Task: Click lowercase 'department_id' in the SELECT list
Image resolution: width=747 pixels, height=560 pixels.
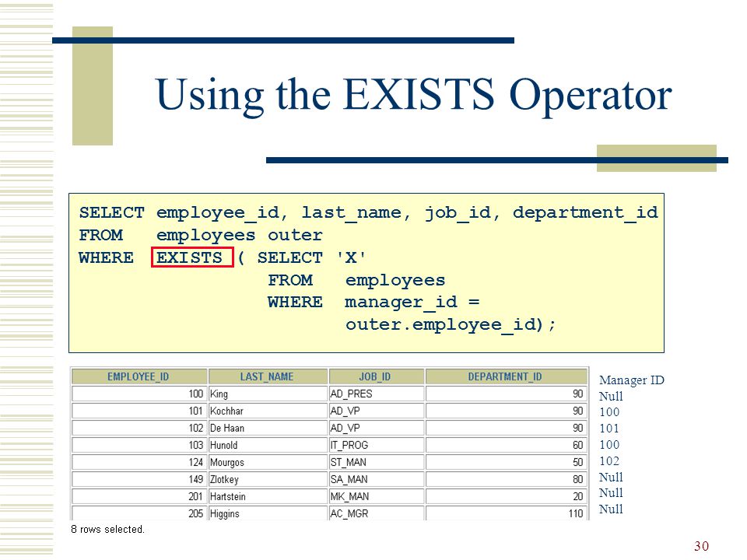Action: click(585, 213)
